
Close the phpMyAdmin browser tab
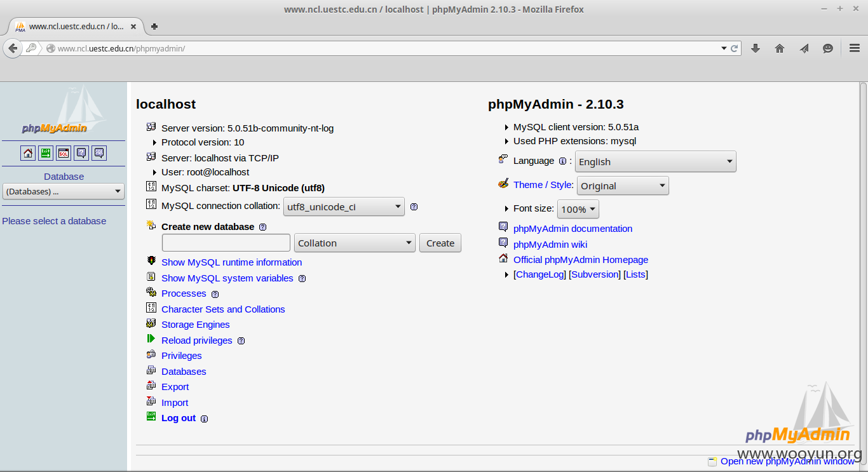pyautogui.click(x=133, y=27)
